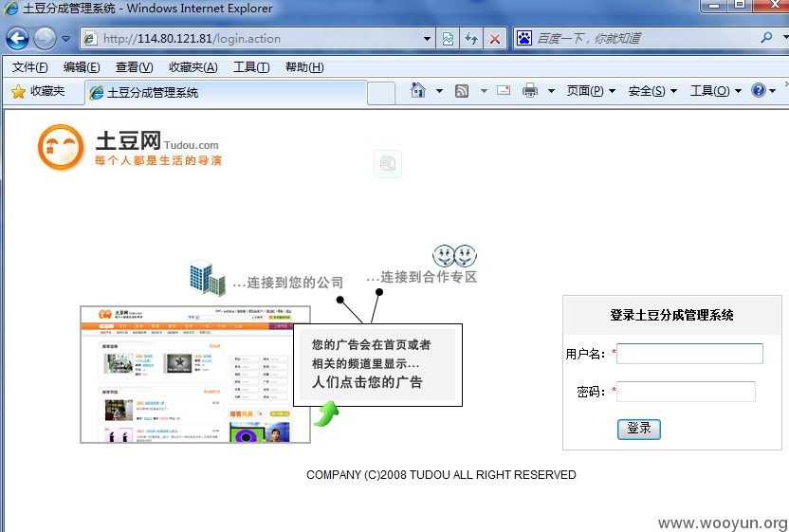Open the 编辑(E) menu
The width and height of the screenshot is (789, 532).
pyautogui.click(x=82, y=67)
